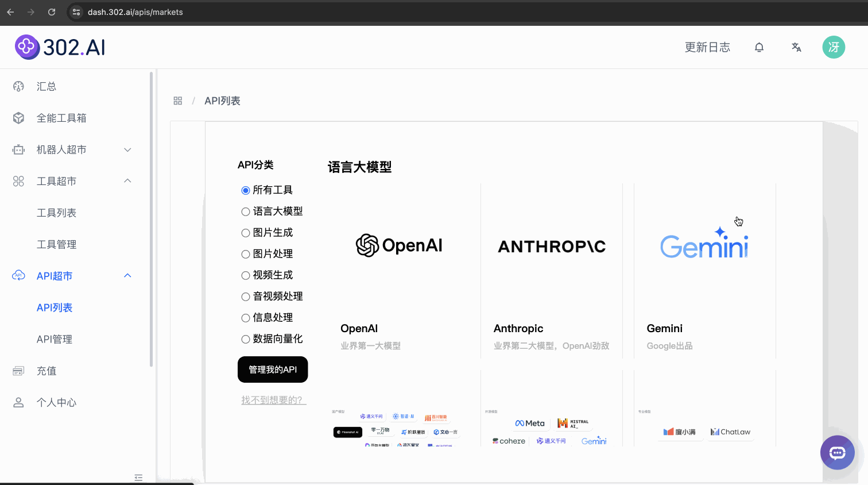Click the 个人中心 person icon

[x=18, y=402]
